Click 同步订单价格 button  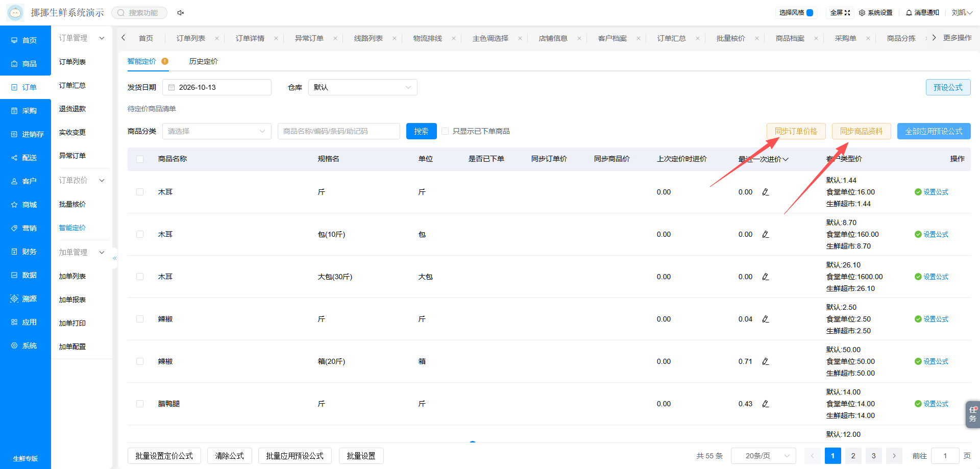(796, 131)
